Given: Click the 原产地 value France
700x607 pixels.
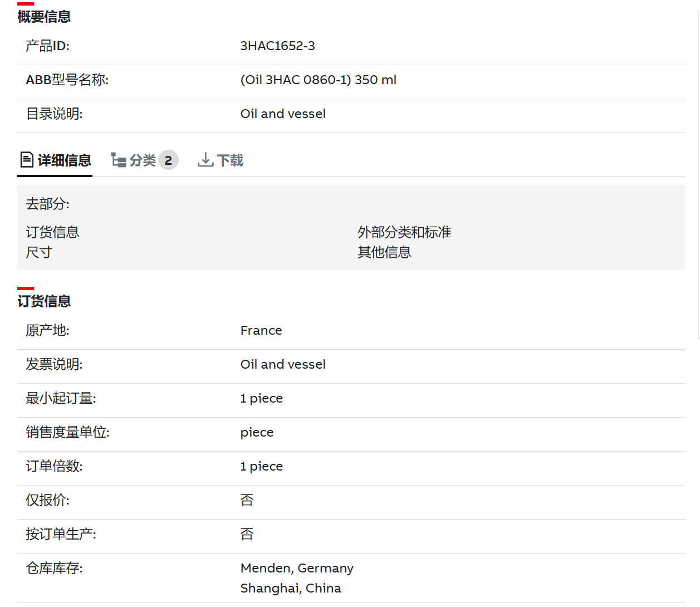Looking at the screenshot, I should click(261, 330).
